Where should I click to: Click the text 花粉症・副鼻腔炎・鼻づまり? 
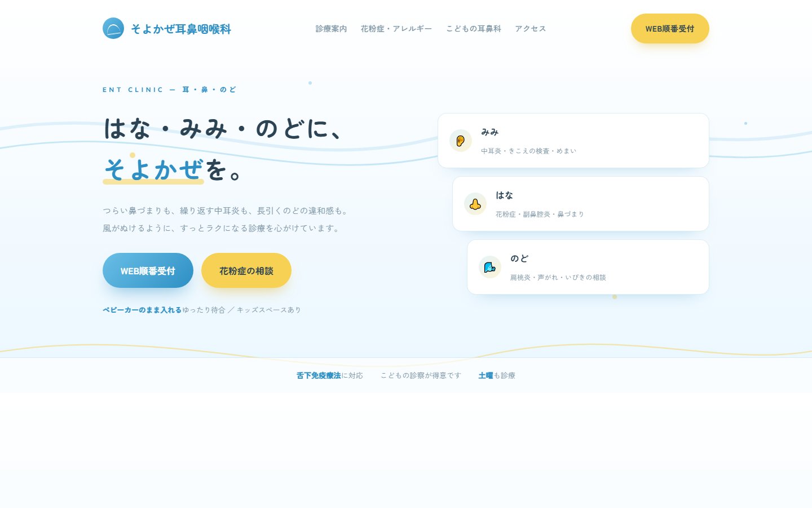(x=540, y=214)
